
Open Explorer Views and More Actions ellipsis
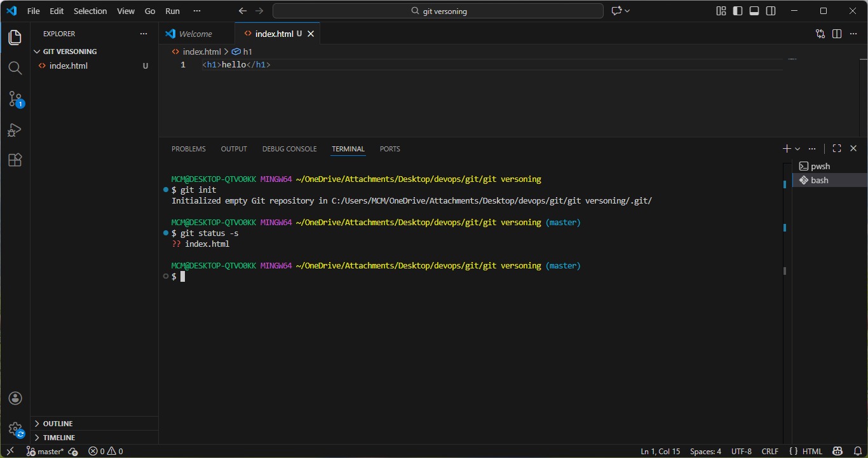pyautogui.click(x=144, y=34)
